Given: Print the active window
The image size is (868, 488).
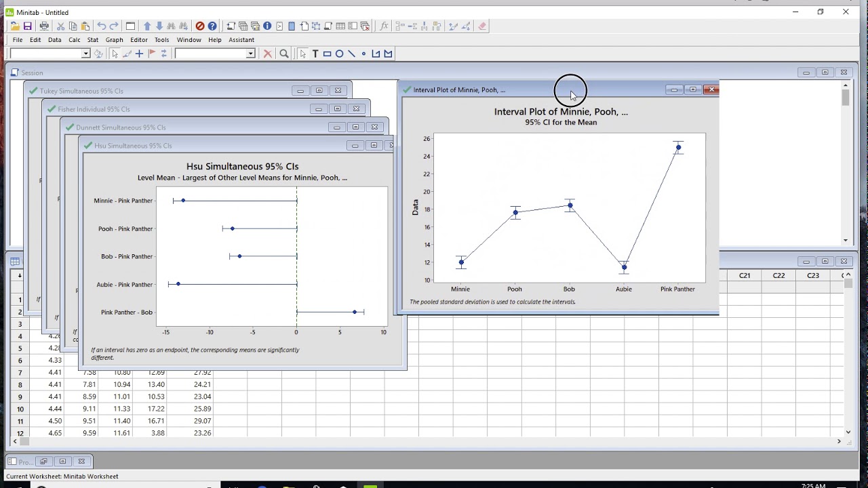Looking at the screenshot, I should pyautogui.click(x=44, y=26).
